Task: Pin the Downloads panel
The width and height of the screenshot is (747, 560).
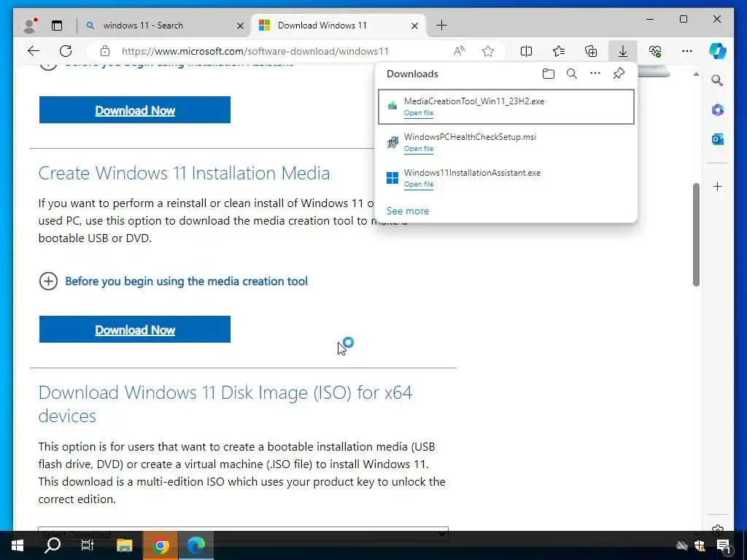Action: coord(619,74)
